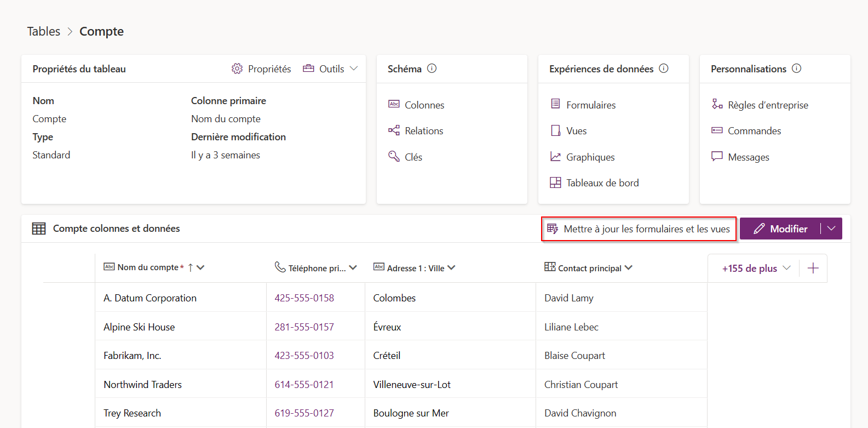Click the Abc icon in Adresse 1 : Ville header

coord(379,267)
